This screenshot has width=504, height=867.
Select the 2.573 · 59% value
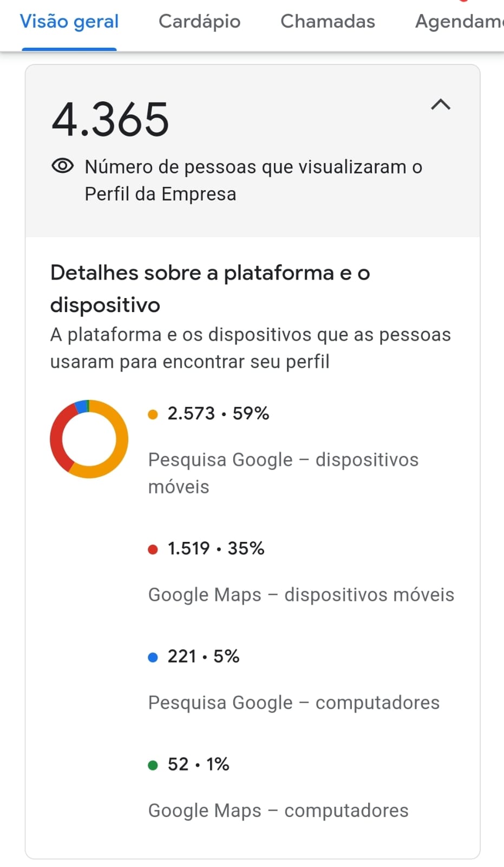coord(218,413)
